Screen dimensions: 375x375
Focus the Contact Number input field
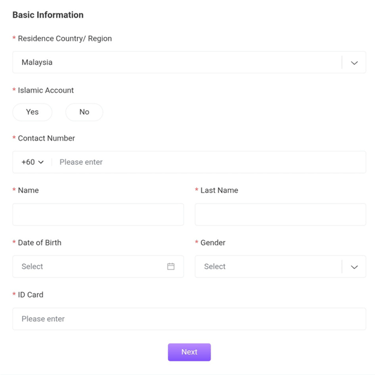(x=210, y=162)
